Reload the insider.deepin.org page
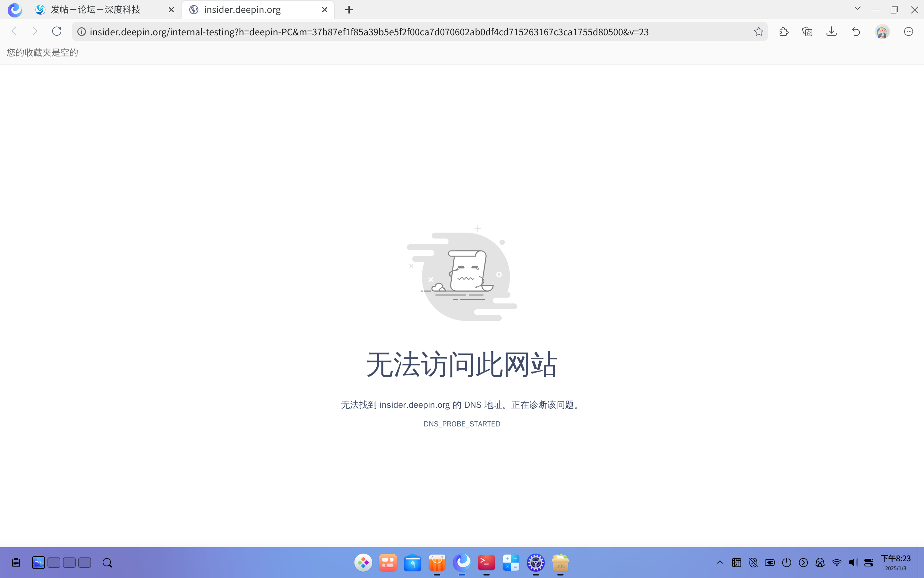This screenshot has width=924, height=578. [x=56, y=31]
